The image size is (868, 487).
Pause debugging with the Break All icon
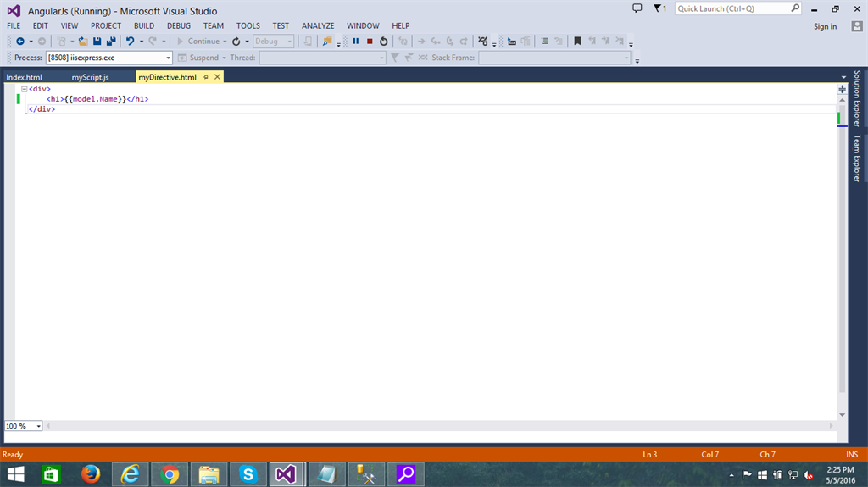[355, 42]
